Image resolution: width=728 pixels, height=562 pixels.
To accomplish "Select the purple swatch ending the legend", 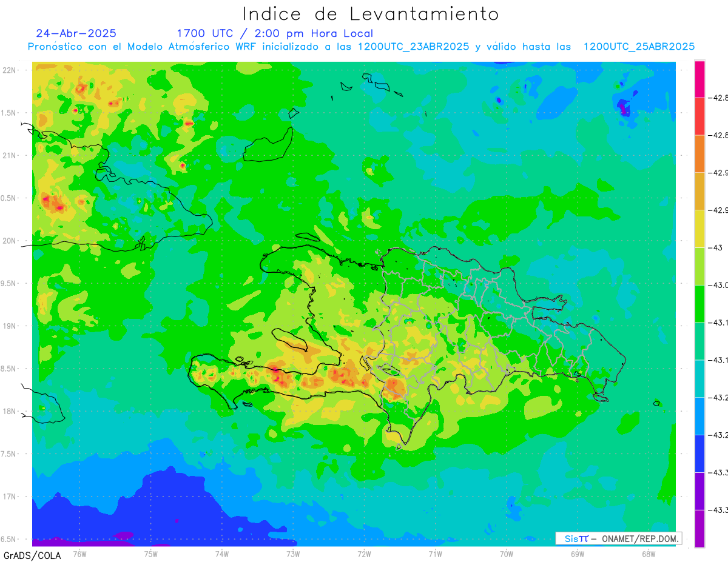I will pyautogui.click(x=699, y=528).
